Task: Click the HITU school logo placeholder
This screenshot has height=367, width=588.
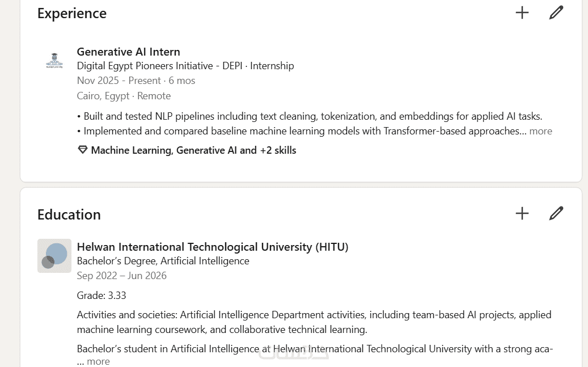Action: point(54,256)
